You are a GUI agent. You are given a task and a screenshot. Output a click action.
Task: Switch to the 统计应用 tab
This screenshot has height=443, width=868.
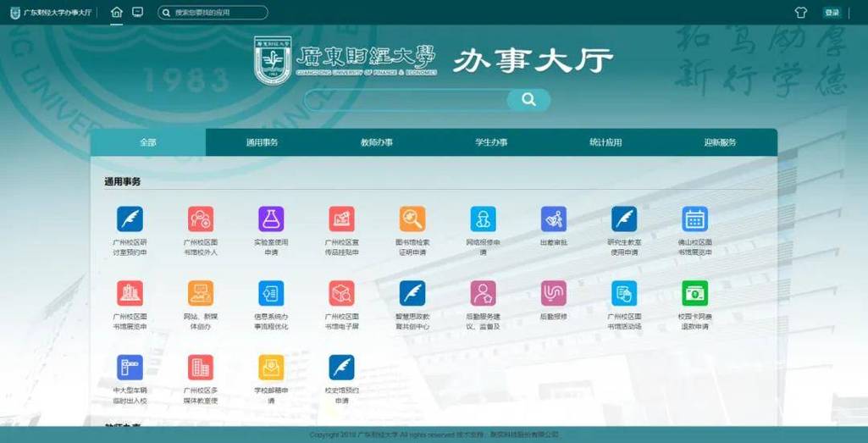605,142
